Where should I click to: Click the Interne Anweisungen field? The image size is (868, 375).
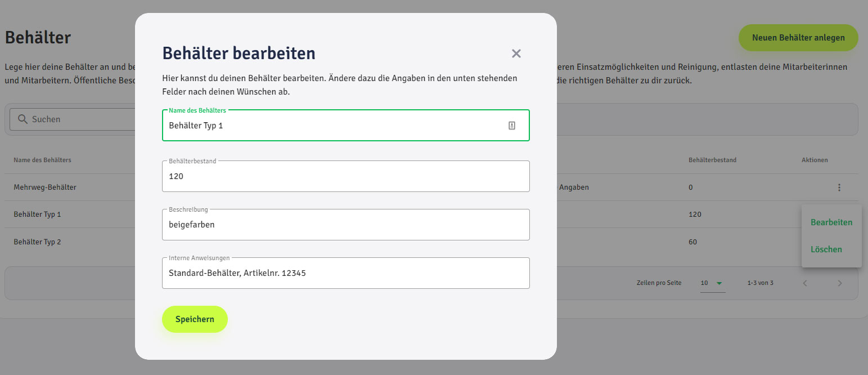(345, 273)
